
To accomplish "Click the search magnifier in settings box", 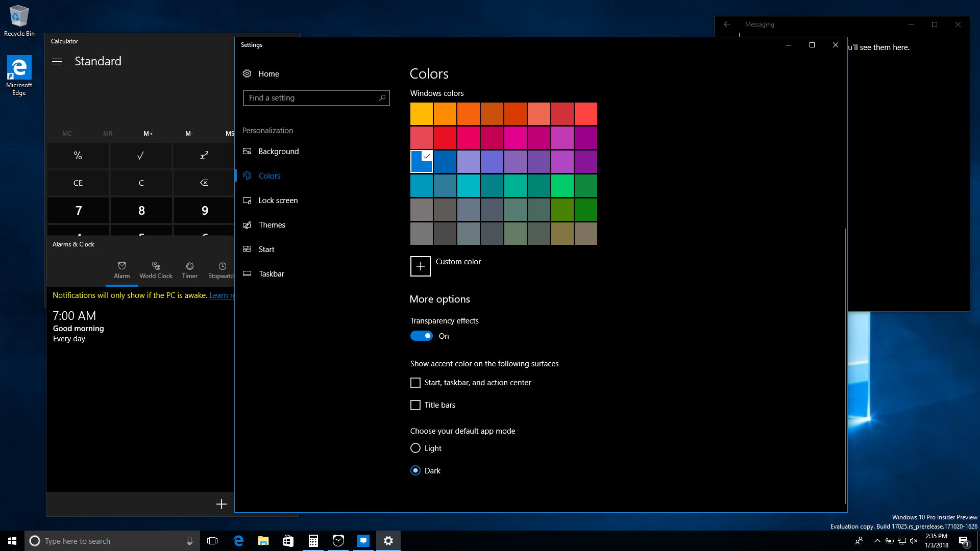I will [382, 97].
